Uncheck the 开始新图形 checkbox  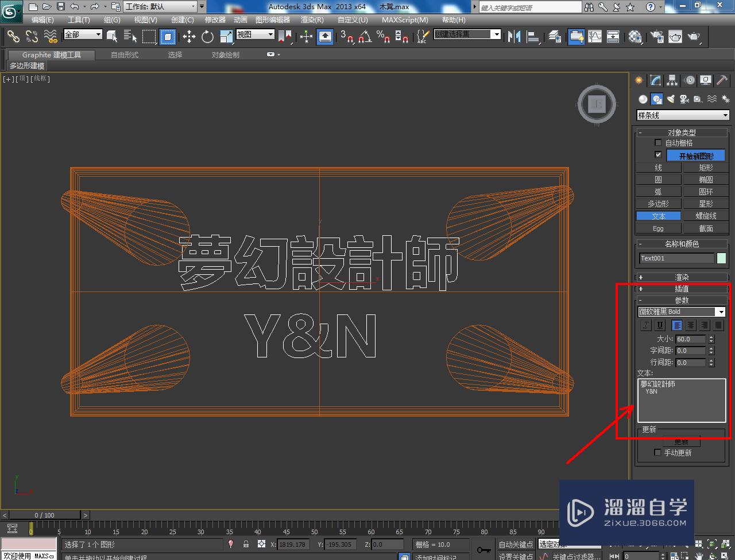pyautogui.click(x=658, y=155)
